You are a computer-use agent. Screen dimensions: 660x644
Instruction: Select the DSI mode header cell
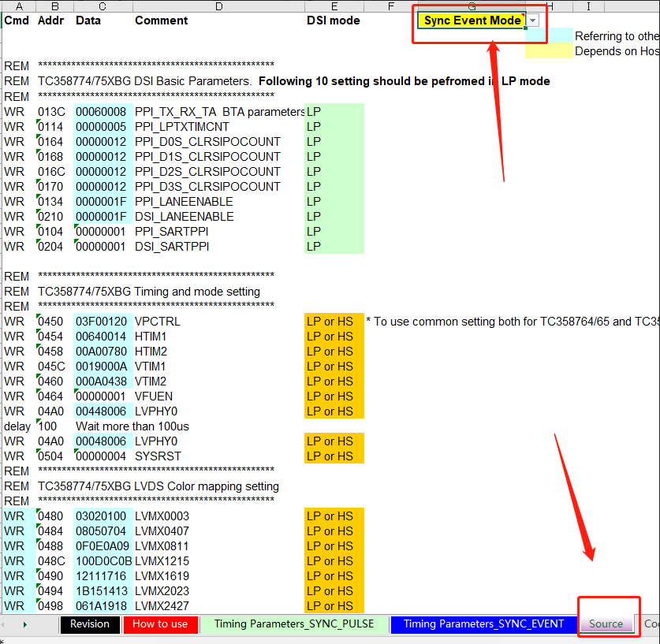coord(334,20)
